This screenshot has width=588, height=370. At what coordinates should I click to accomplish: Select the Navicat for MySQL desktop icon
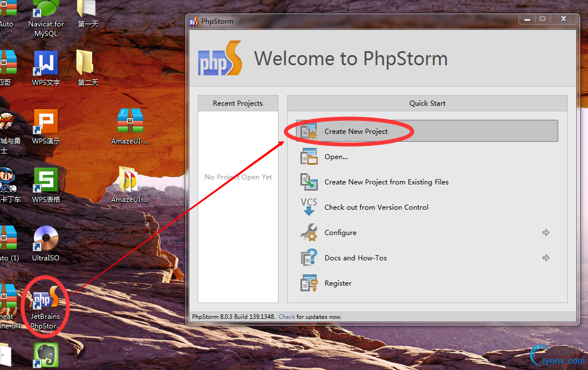tap(45, 18)
